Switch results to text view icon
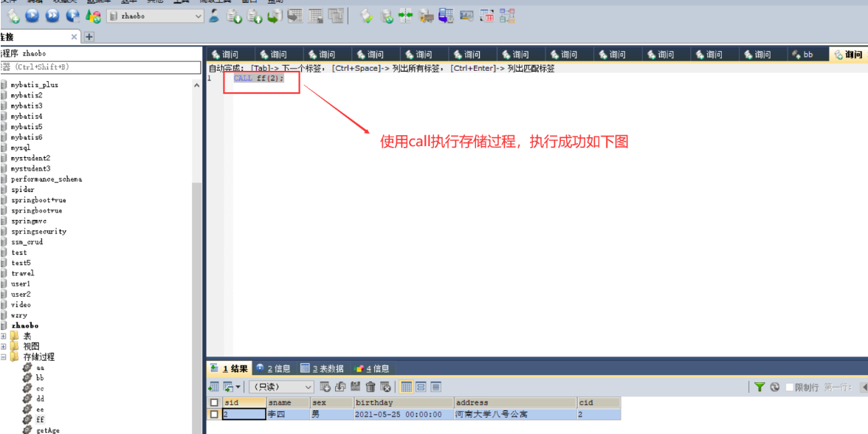 [x=435, y=387]
